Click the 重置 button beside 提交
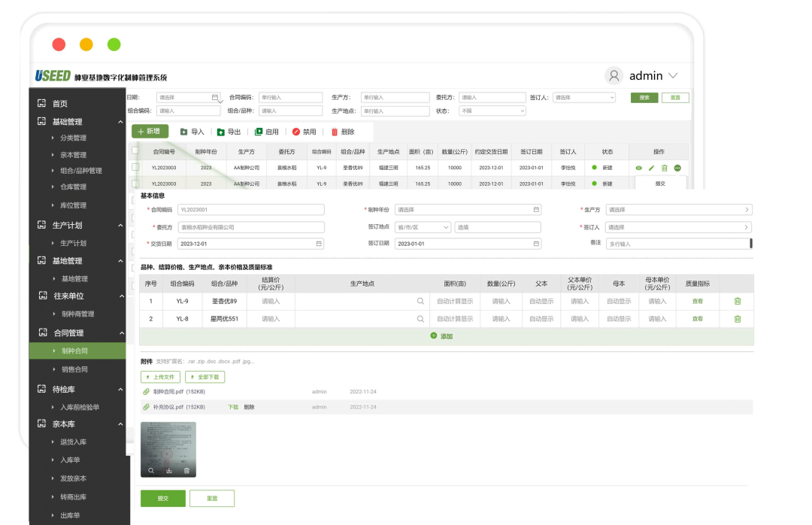 pyautogui.click(x=212, y=498)
